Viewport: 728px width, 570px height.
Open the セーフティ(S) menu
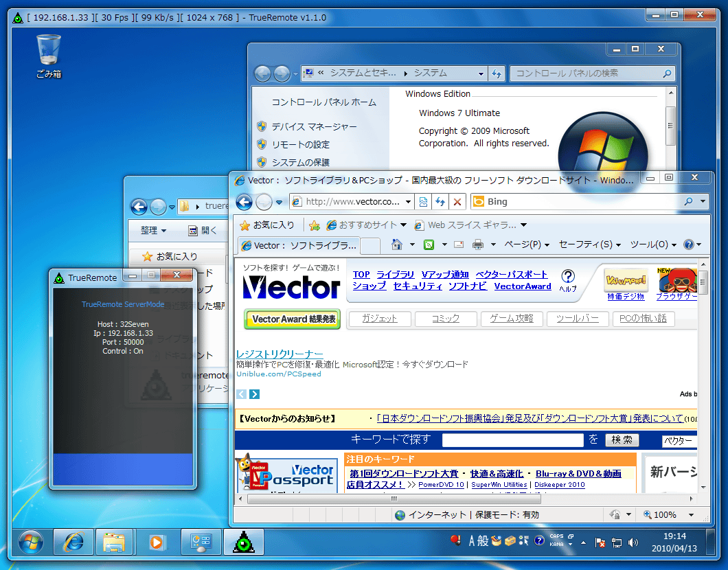click(590, 244)
